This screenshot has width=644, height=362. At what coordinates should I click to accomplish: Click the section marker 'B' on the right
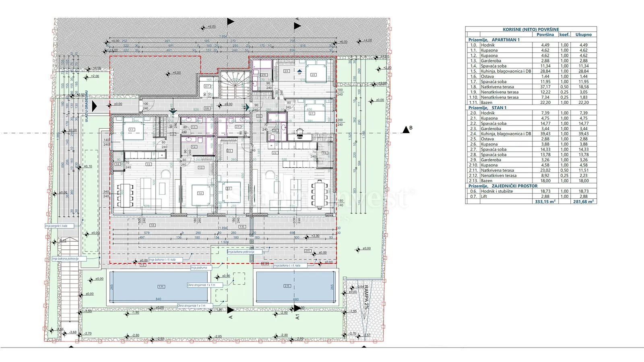click(x=407, y=129)
